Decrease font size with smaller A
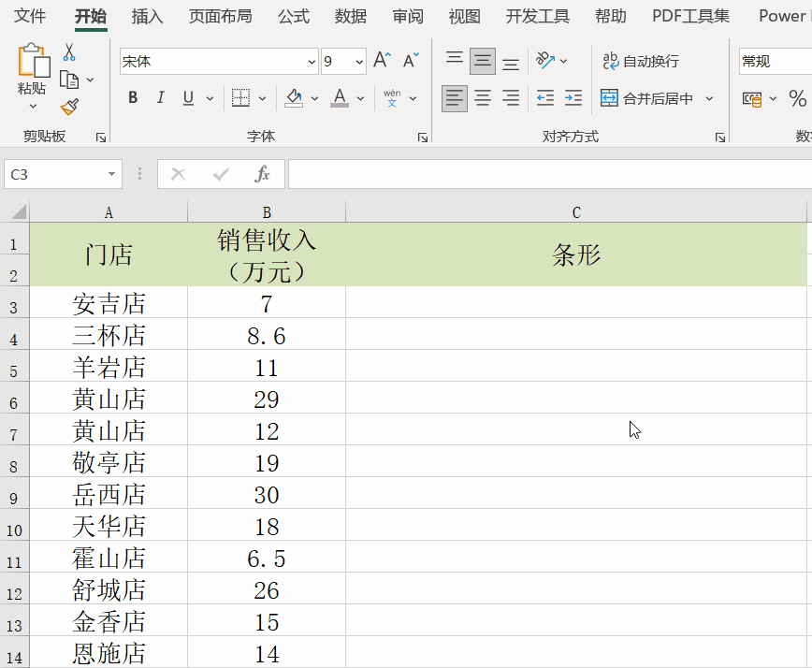The height and width of the screenshot is (668, 812). [x=411, y=61]
